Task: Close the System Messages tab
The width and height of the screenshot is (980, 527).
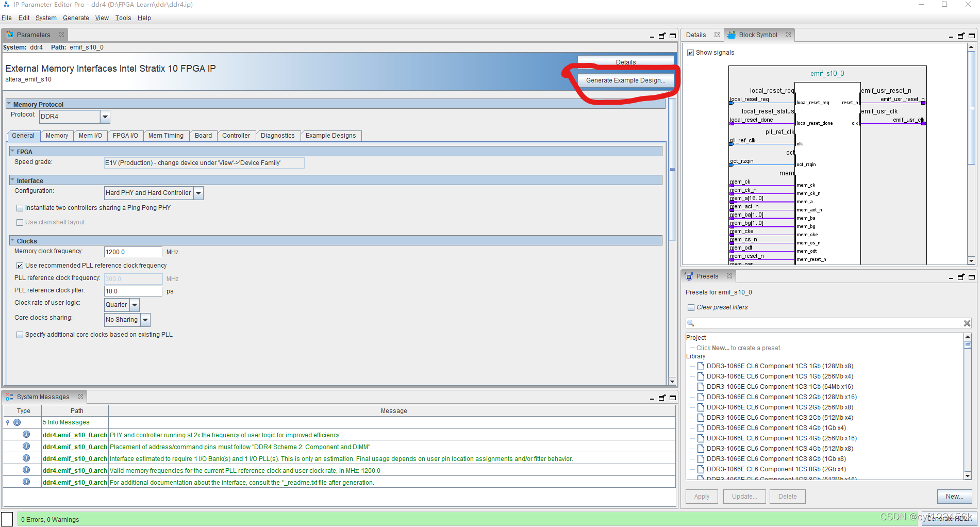Action: coord(80,397)
